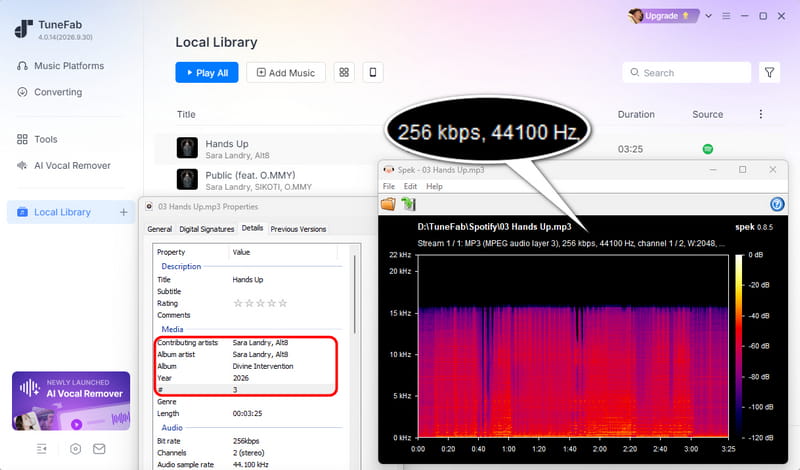The image size is (800, 470).
Task: Click the mobile device transfer icon
Action: [373, 72]
